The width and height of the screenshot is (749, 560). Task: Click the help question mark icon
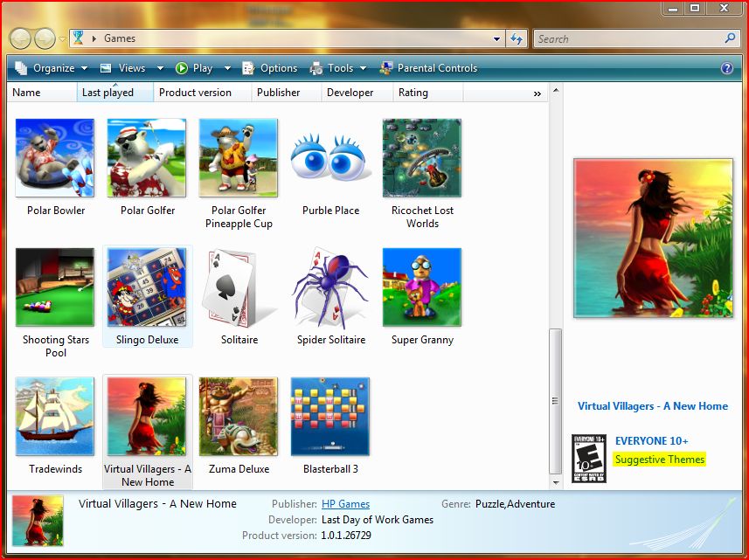point(726,68)
